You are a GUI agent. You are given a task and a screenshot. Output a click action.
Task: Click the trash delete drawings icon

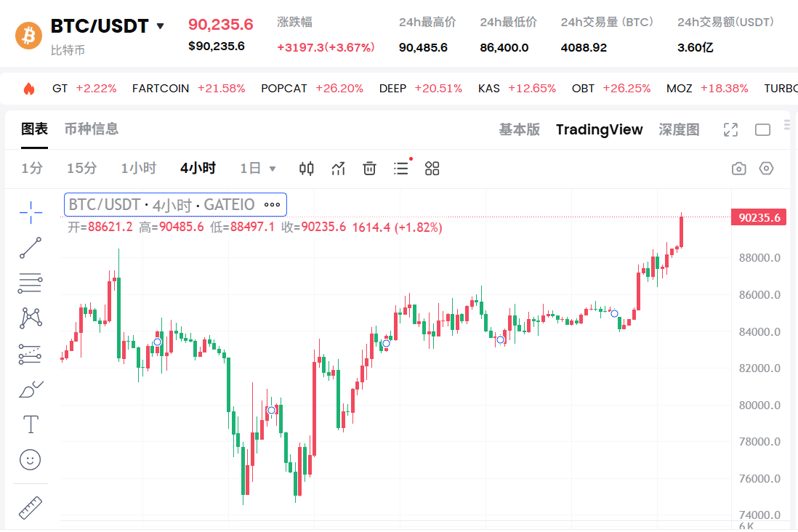click(369, 169)
